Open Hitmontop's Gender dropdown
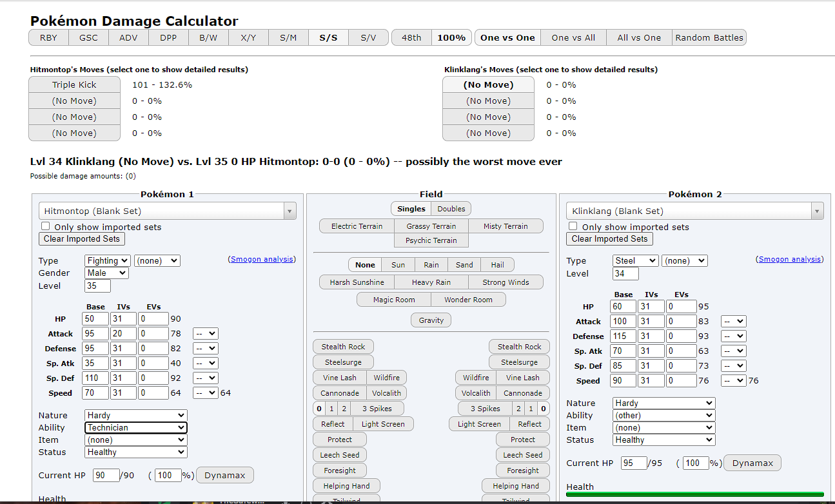 pos(106,273)
